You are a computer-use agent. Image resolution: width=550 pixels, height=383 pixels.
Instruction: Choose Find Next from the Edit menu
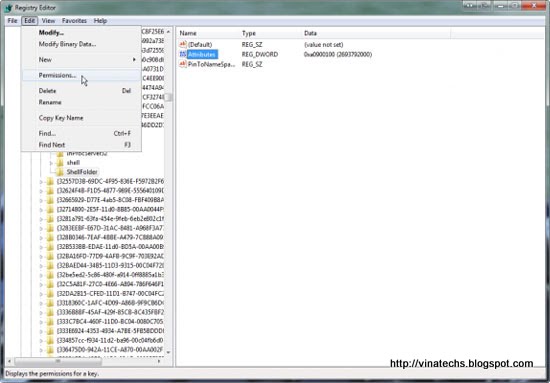coord(81,145)
